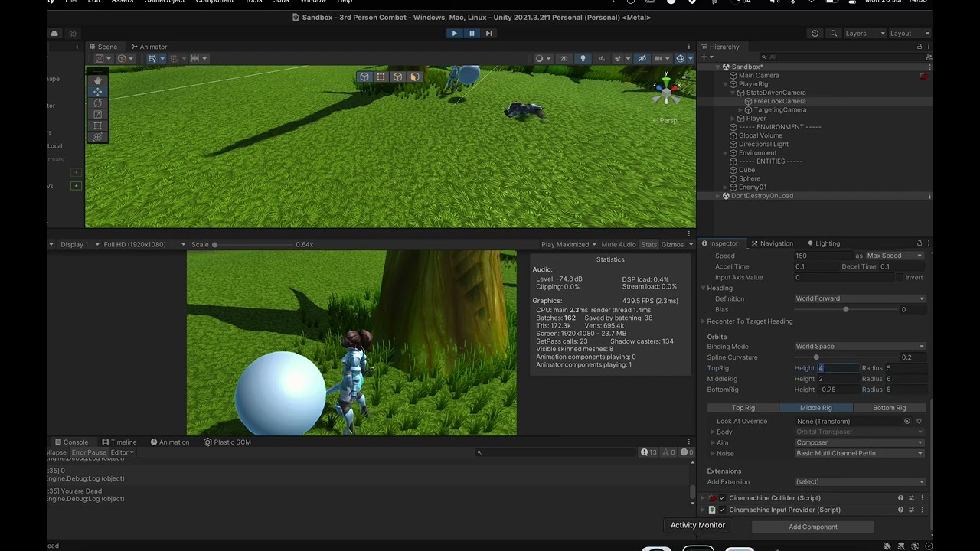This screenshot has width=980, height=551.
Task: Open the Layout dropdown
Action: [910, 34]
